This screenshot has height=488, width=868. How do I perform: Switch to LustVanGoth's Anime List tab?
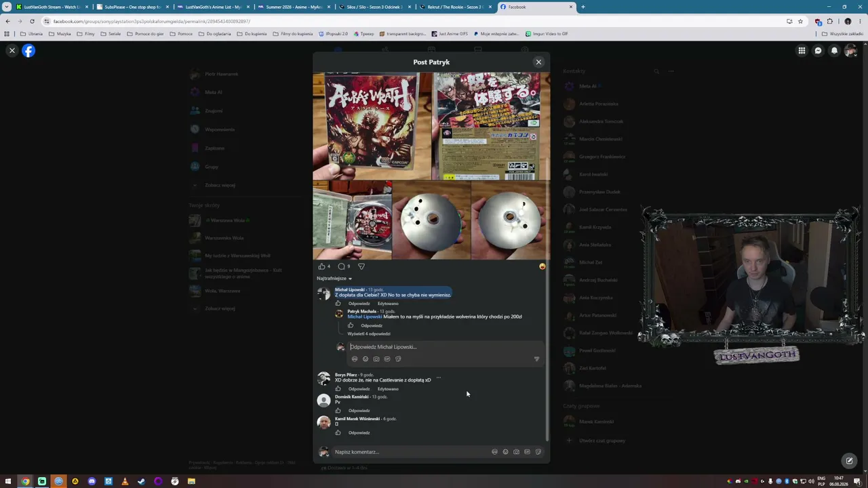pyautogui.click(x=213, y=7)
